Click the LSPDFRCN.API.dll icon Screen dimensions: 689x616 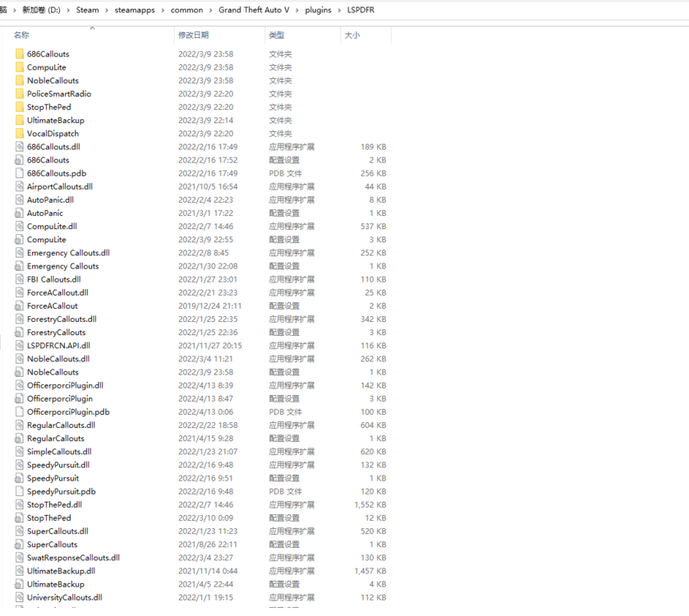click(18, 345)
